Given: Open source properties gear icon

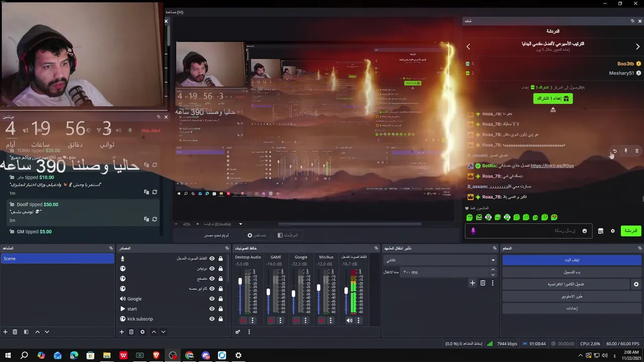Looking at the screenshot, I should tap(142, 332).
